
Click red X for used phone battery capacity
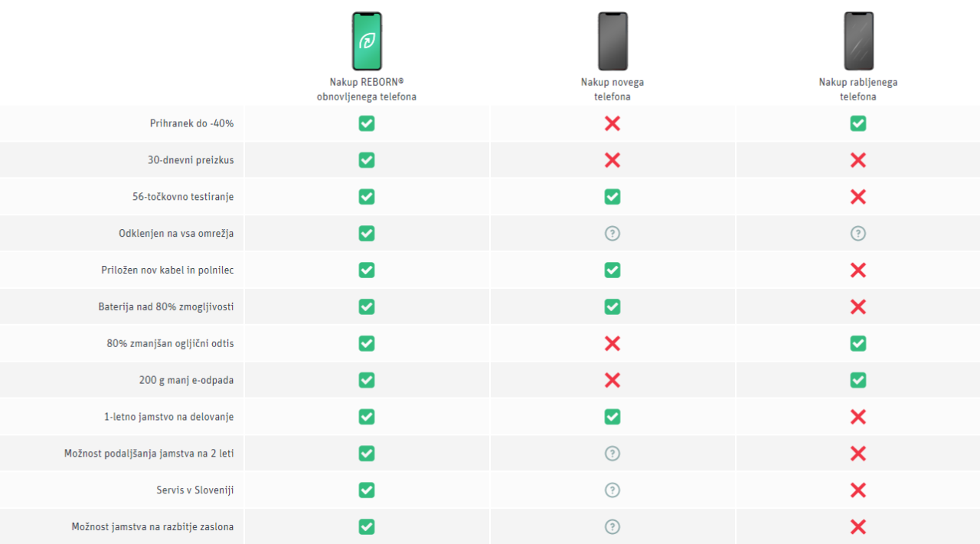point(858,307)
